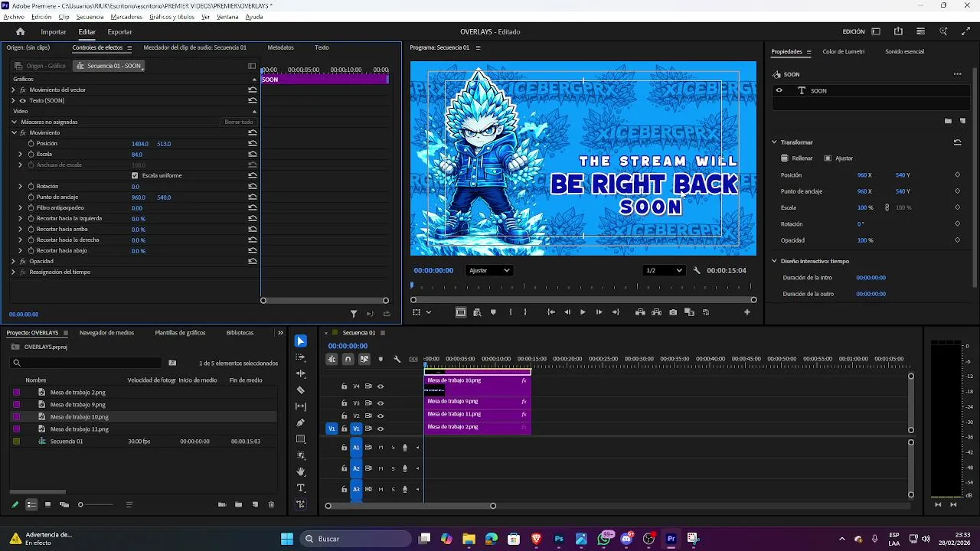Collapse the Movimiento section
The image size is (980, 551).
coord(13,132)
